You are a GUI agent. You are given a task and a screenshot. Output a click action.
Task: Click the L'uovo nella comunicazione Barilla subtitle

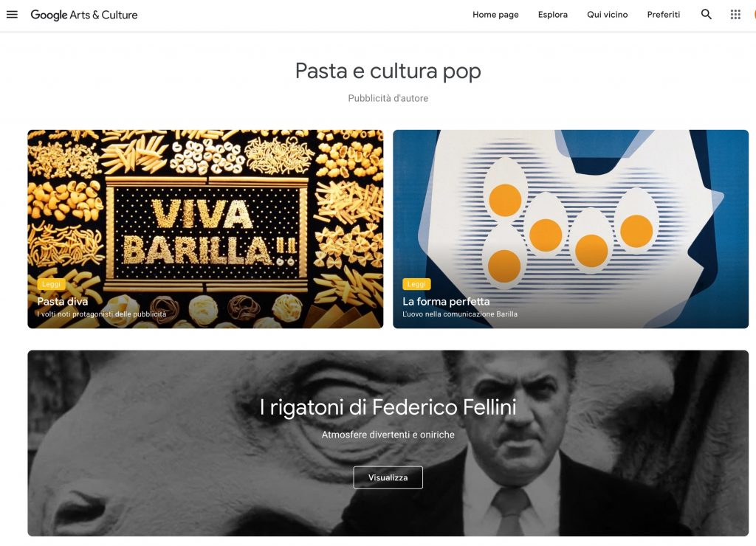pyautogui.click(x=460, y=314)
